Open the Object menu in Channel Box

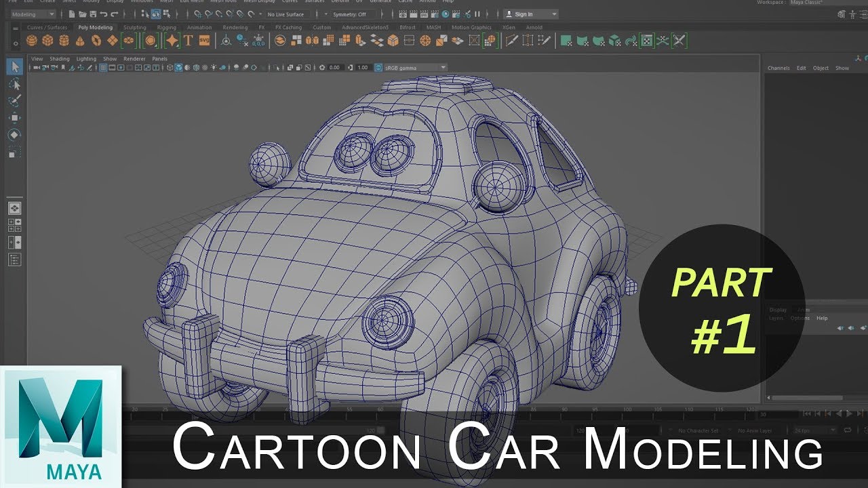click(x=821, y=68)
